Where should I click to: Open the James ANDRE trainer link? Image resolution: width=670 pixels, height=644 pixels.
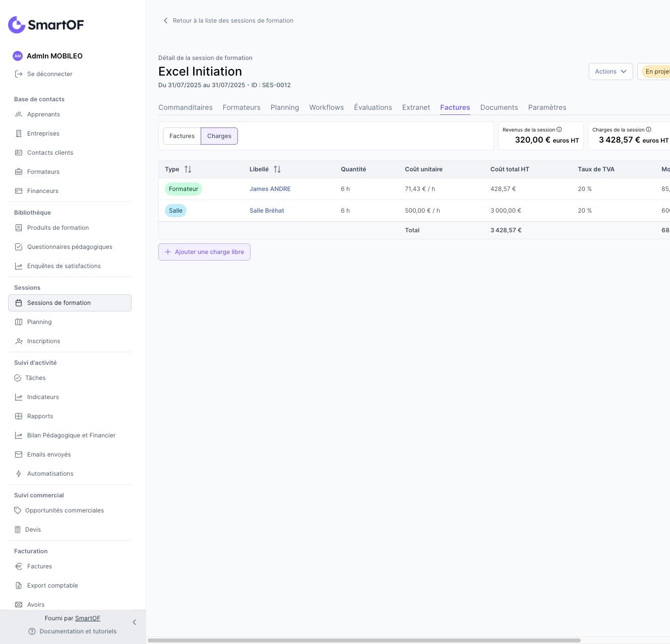pyautogui.click(x=270, y=189)
